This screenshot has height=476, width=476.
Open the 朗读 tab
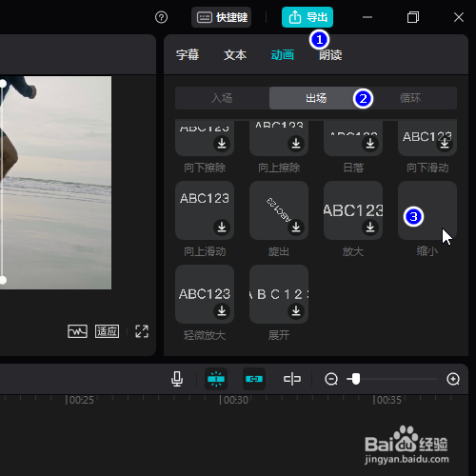tap(330, 55)
